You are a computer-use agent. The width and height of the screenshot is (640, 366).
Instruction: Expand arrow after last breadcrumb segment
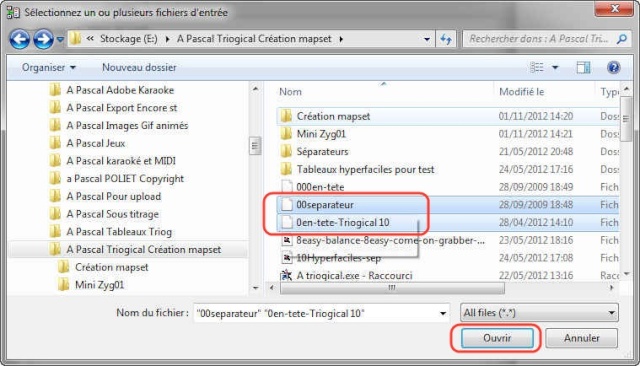[341, 39]
